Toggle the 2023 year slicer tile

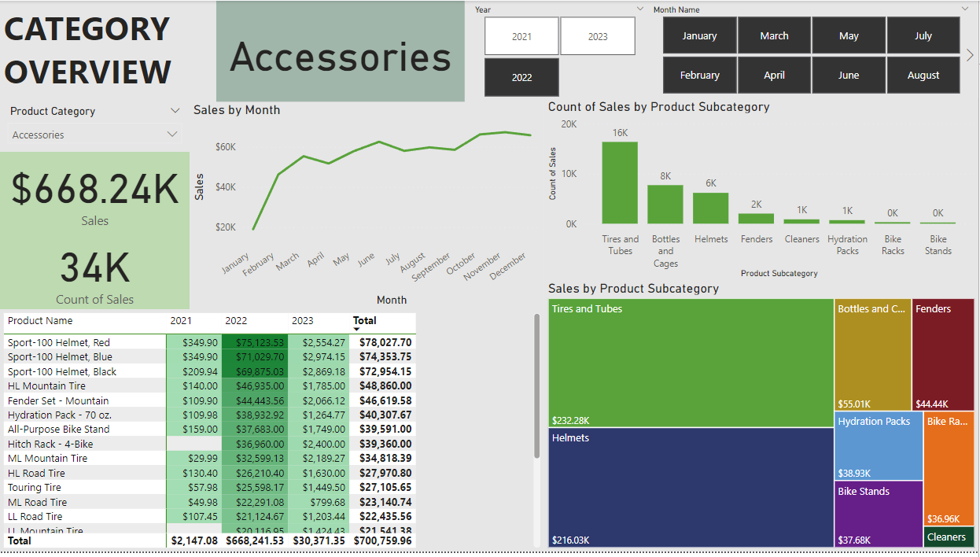[x=598, y=36]
